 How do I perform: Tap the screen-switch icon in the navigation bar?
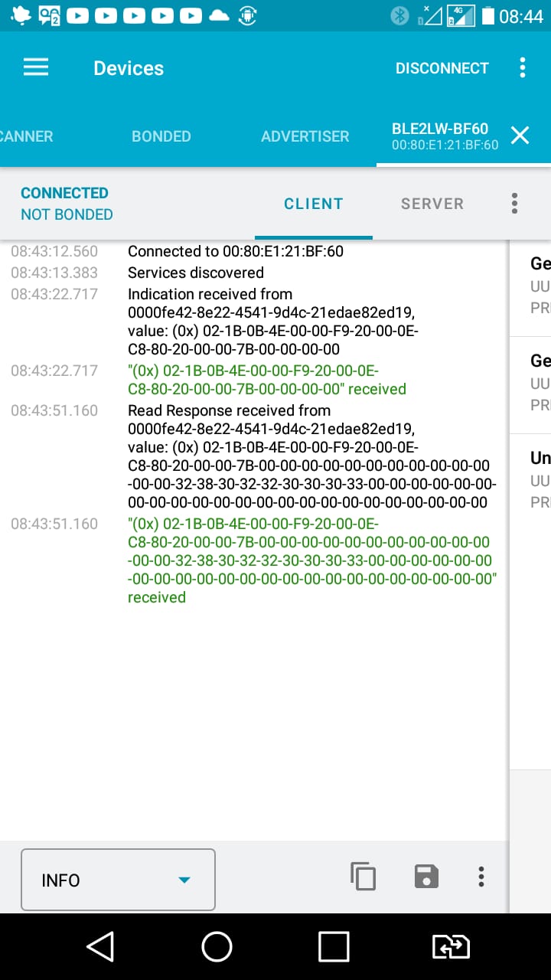click(x=451, y=946)
